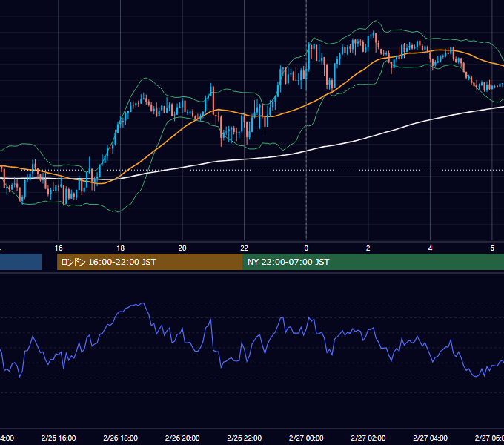The image size is (504, 445).
Task: Click hour label 0 on the upper axis
Action: point(306,248)
